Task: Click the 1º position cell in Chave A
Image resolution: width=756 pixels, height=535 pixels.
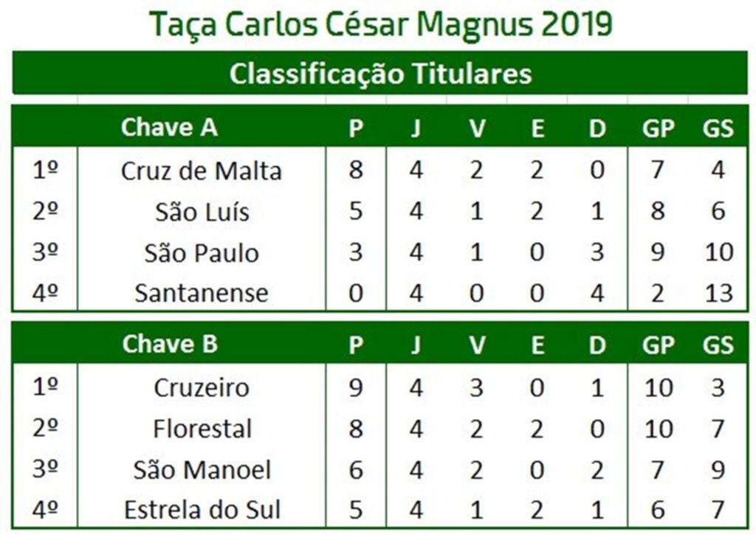Action: point(45,170)
